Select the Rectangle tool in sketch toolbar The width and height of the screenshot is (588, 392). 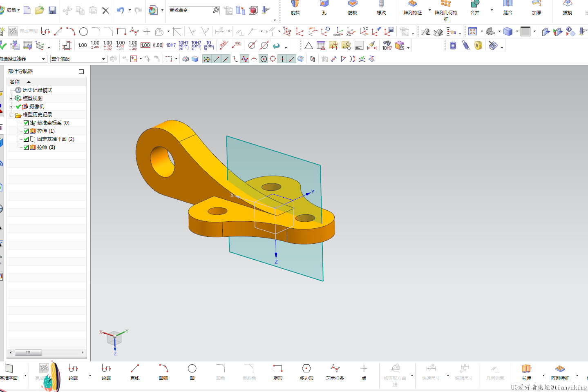121,31
